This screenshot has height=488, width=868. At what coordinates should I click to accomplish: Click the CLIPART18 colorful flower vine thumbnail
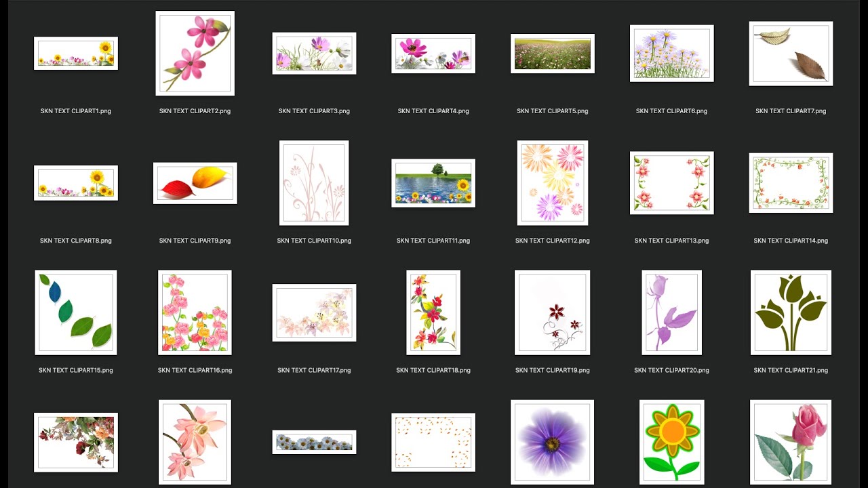(433, 312)
